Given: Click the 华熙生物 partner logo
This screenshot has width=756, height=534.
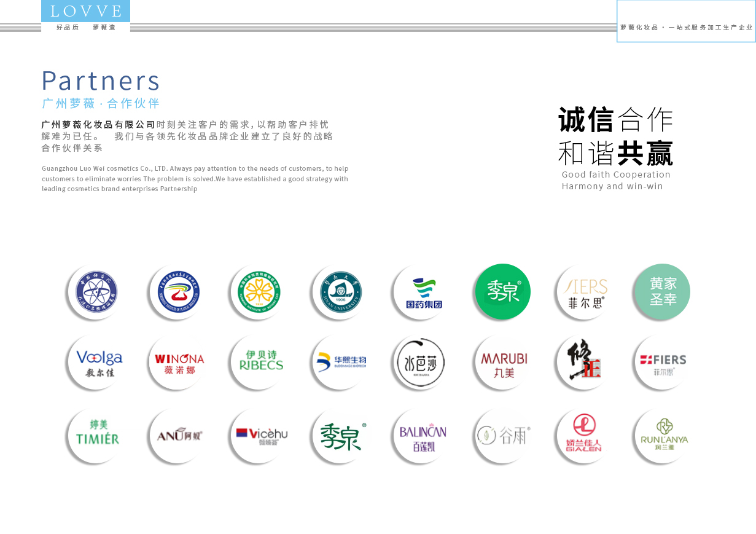Looking at the screenshot, I should point(340,363).
